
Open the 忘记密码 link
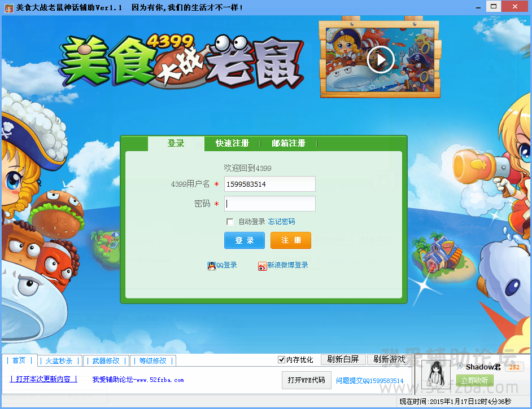tap(281, 222)
